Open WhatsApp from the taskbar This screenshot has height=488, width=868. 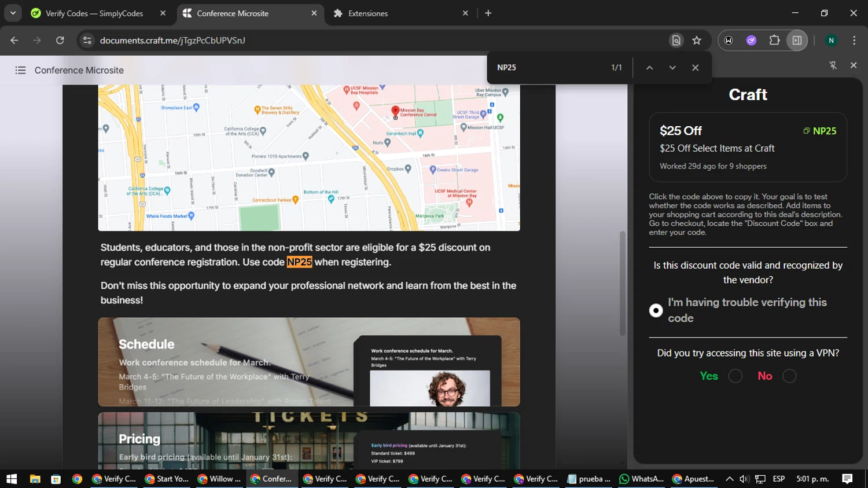click(x=641, y=479)
